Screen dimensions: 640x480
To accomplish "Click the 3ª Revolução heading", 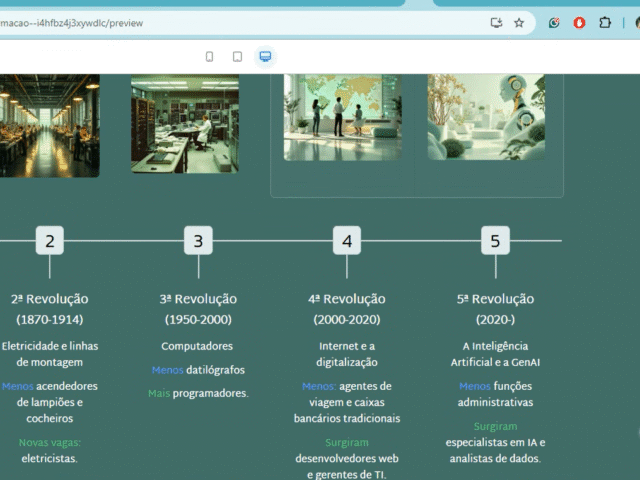I will click(198, 299).
